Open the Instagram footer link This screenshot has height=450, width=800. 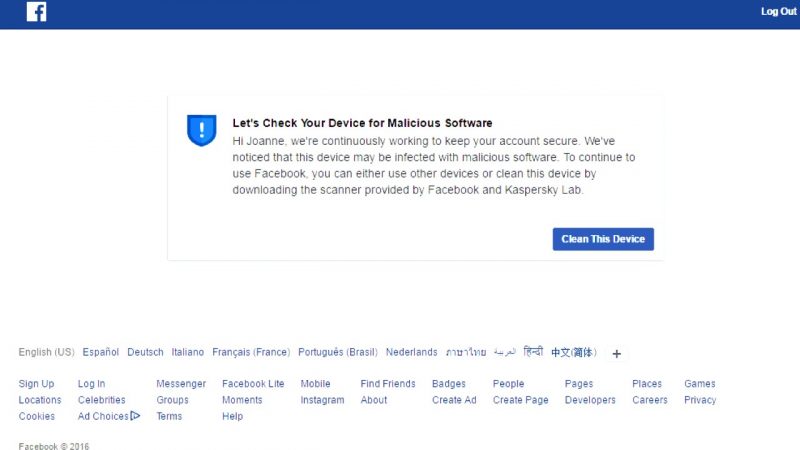click(322, 400)
